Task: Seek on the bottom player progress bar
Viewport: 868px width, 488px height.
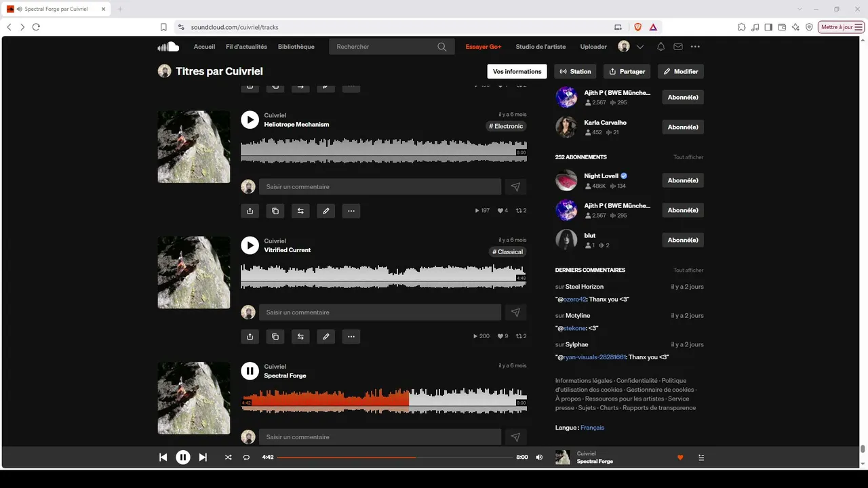Action: coord(395,457)
